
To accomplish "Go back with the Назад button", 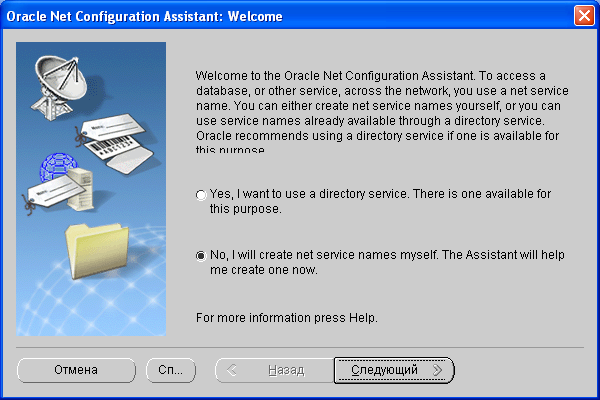I will pos(275,370).
